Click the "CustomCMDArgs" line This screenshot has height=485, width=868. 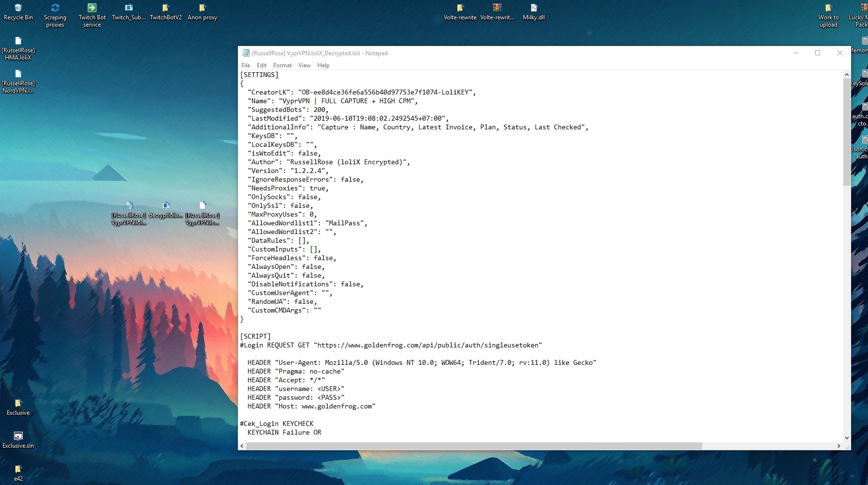coord(284,310)
